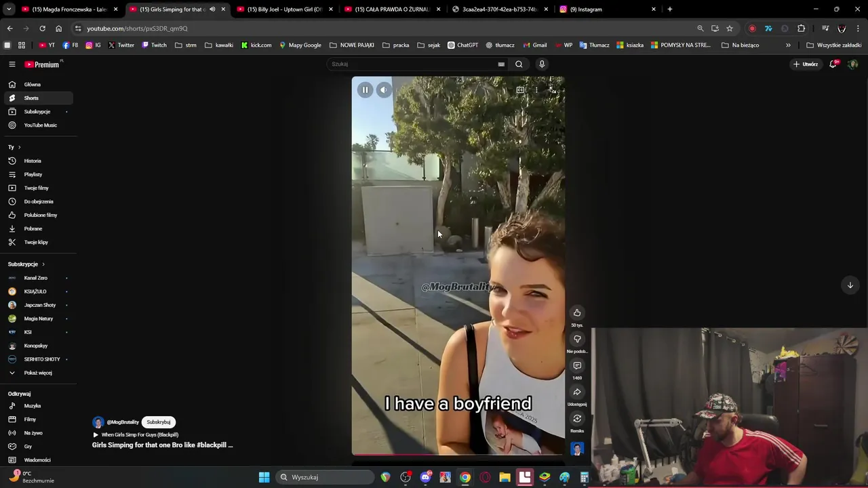This screenshot has width=868, height=488.
Task: Open KSIĄŻULO subscription channel
Action: tap(38, 291)
